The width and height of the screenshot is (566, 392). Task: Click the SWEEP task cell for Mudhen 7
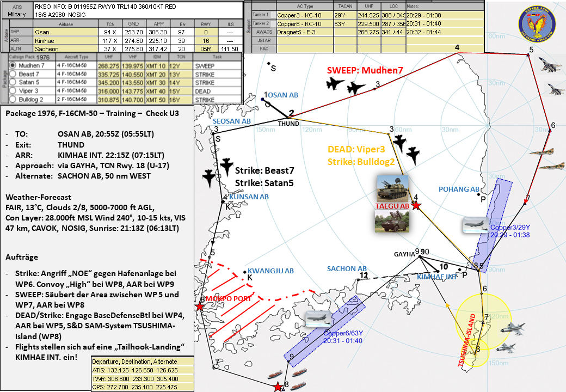(217, 66)
